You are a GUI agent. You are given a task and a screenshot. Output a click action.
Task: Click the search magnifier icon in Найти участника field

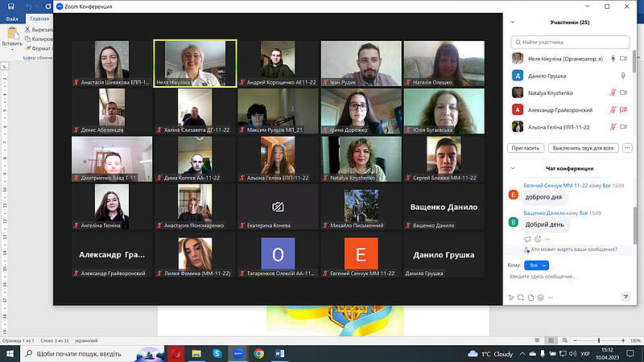(x=518, y=42)
